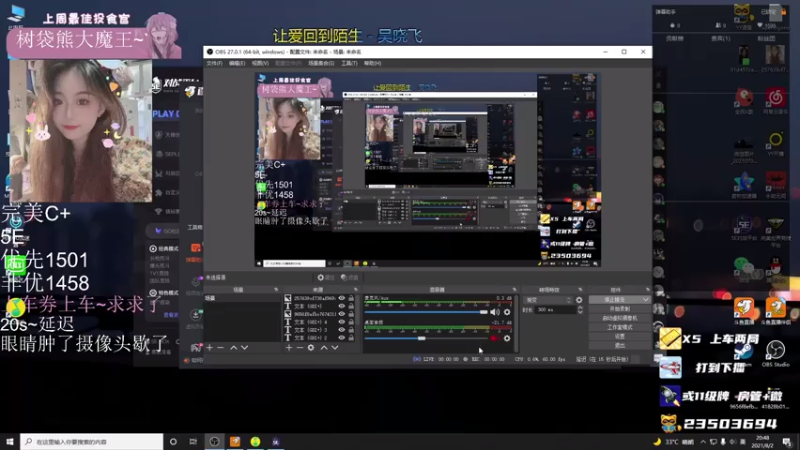This screenshot has height=450, width=800.
Task: Open the OBS Studio desktop shortcut
Action: tap(775, 353)
